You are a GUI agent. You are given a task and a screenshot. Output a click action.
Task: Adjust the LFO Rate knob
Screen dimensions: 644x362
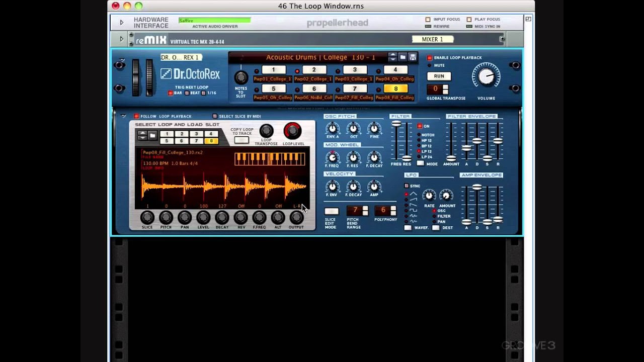pos(429,196)
